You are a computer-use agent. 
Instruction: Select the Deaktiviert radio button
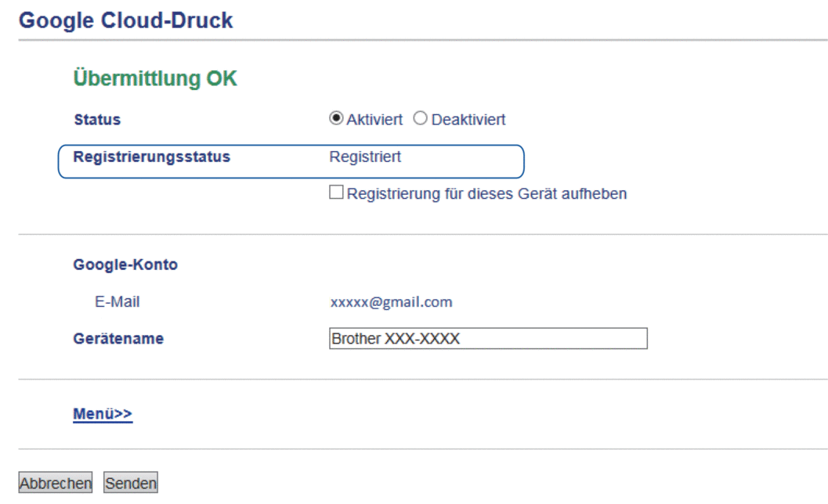coord(420,118)
